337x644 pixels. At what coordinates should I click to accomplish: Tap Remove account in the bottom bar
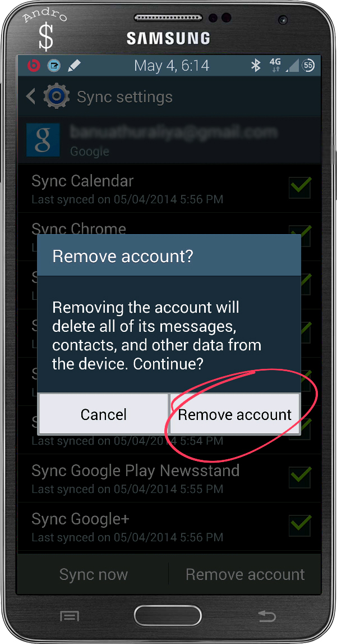(245, 574)
